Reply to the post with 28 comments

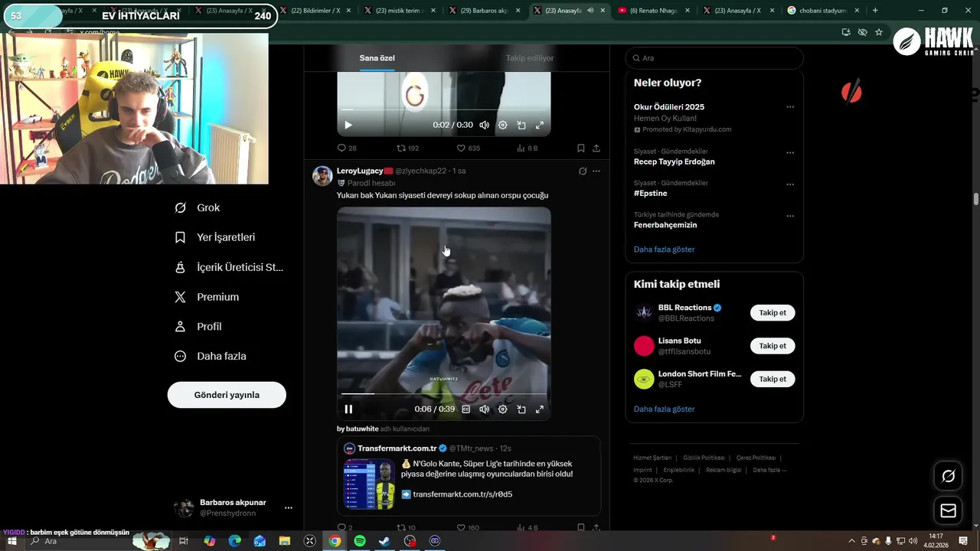tap(347, 148)
